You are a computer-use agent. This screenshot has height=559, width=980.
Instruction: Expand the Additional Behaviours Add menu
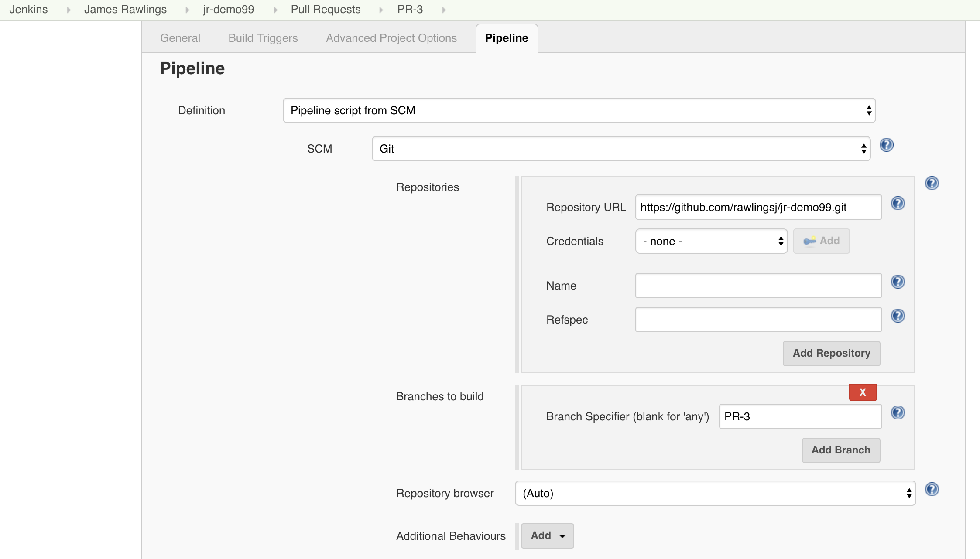pyautogui.click(x=547, y=535)
